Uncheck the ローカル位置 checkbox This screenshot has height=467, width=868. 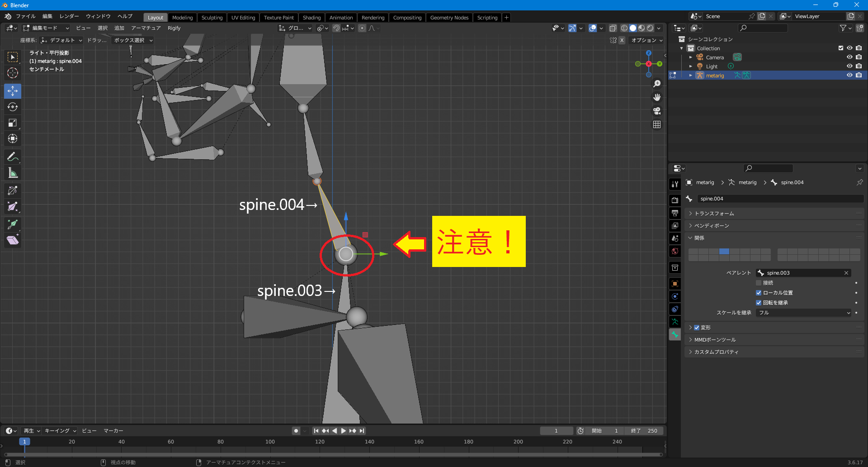point(759,293)
